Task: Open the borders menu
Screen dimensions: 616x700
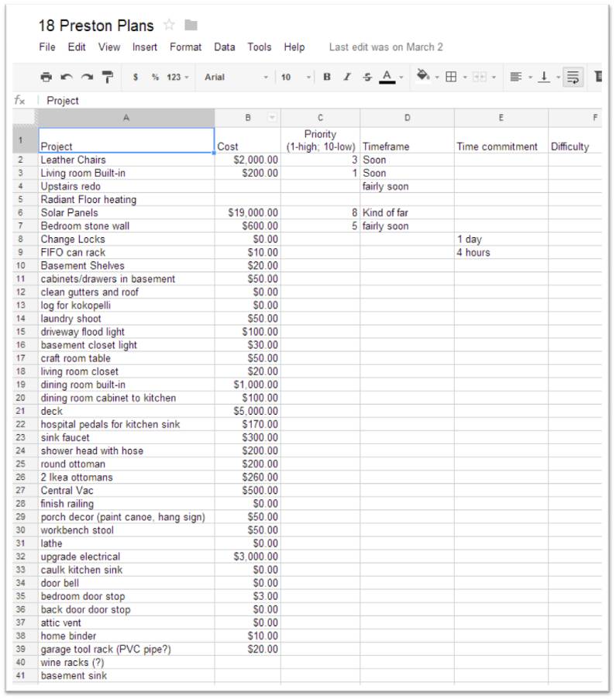Action: point(451,78)
